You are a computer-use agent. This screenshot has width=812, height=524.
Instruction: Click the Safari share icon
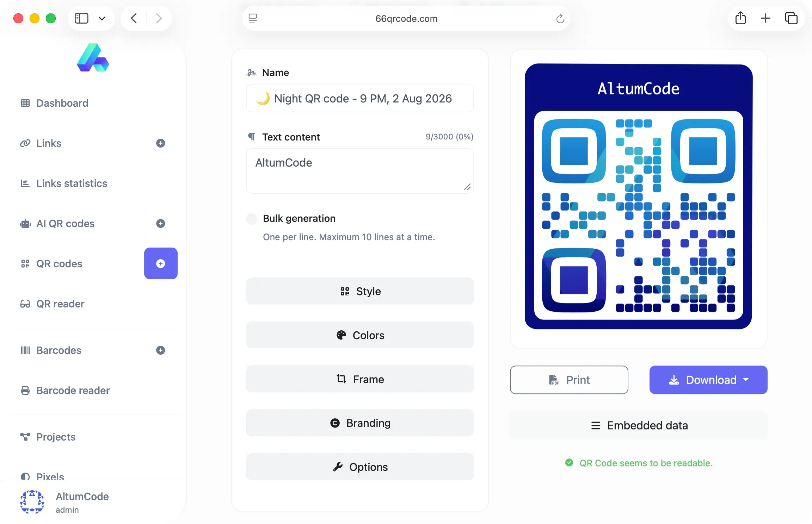(x=740, y=18)
